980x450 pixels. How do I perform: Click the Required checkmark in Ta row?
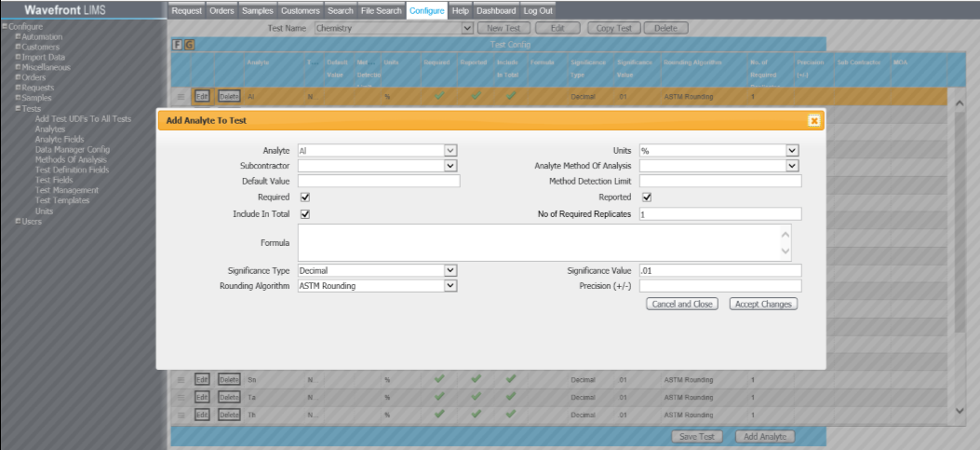click(x=439, y=396)
